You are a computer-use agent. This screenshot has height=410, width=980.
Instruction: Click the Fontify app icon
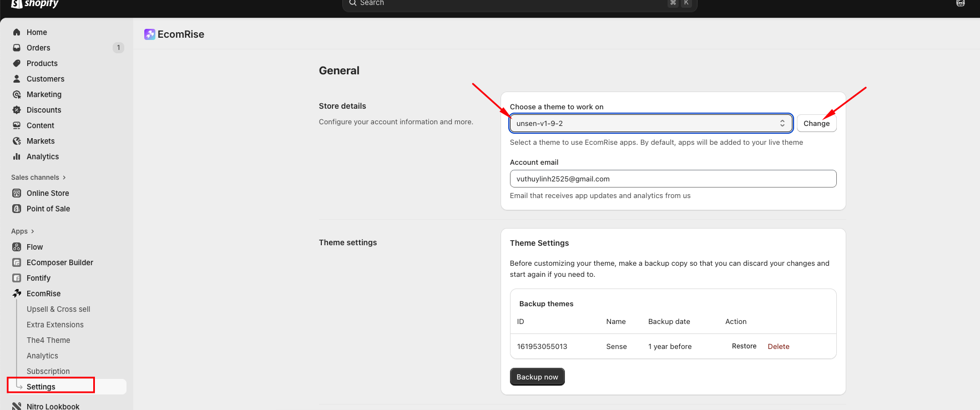(x=17, y=278)
